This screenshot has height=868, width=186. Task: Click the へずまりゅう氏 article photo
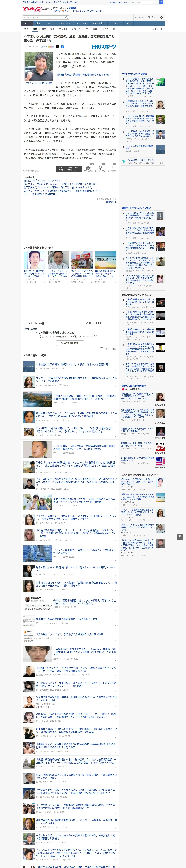tap(39, 66)
